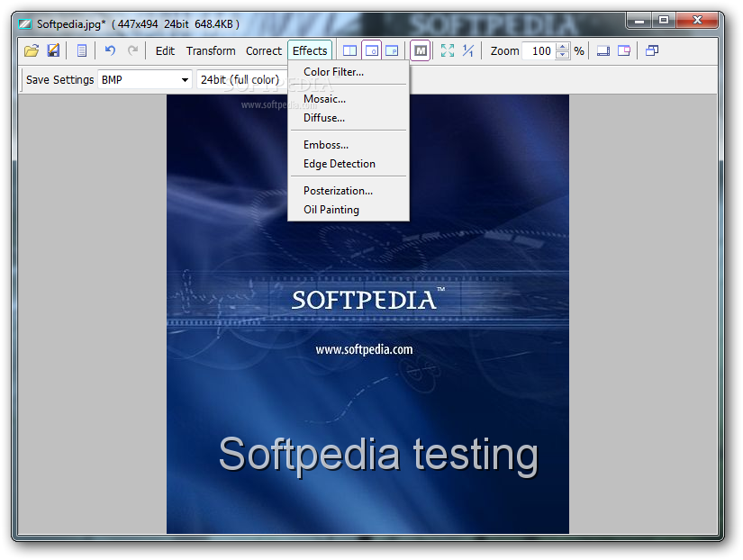This screenshot has height=560, width=743.
Task: Click the app icon in the title bar
Action: 25,23
